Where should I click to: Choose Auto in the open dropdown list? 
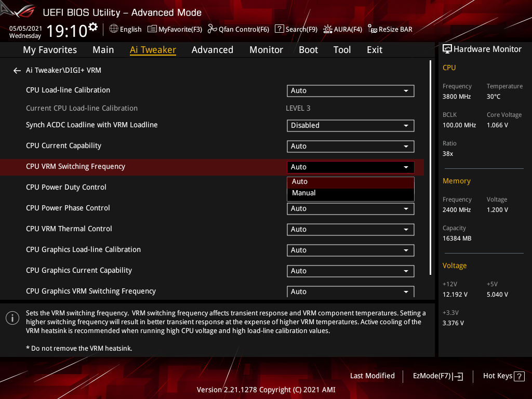coord(351,182)
